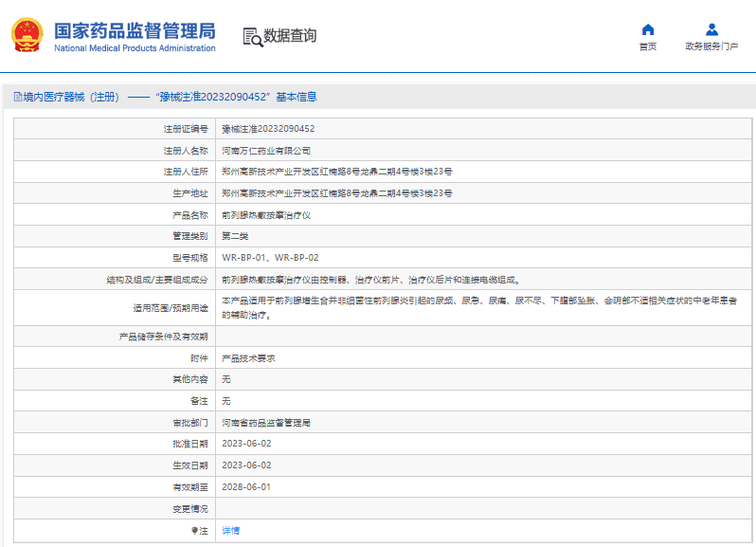Click the 产品技术要求 attachment value

pyautogui.click(x=248, y=358)
